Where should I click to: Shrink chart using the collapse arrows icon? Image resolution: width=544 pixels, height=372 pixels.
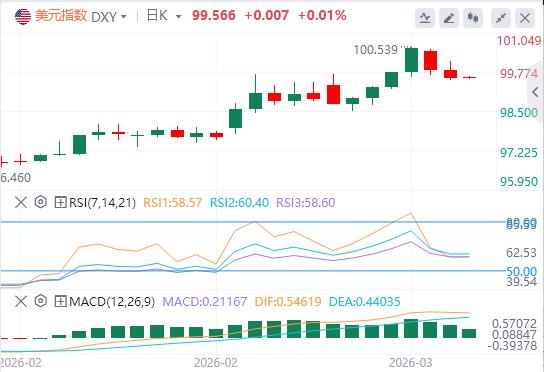501,18
